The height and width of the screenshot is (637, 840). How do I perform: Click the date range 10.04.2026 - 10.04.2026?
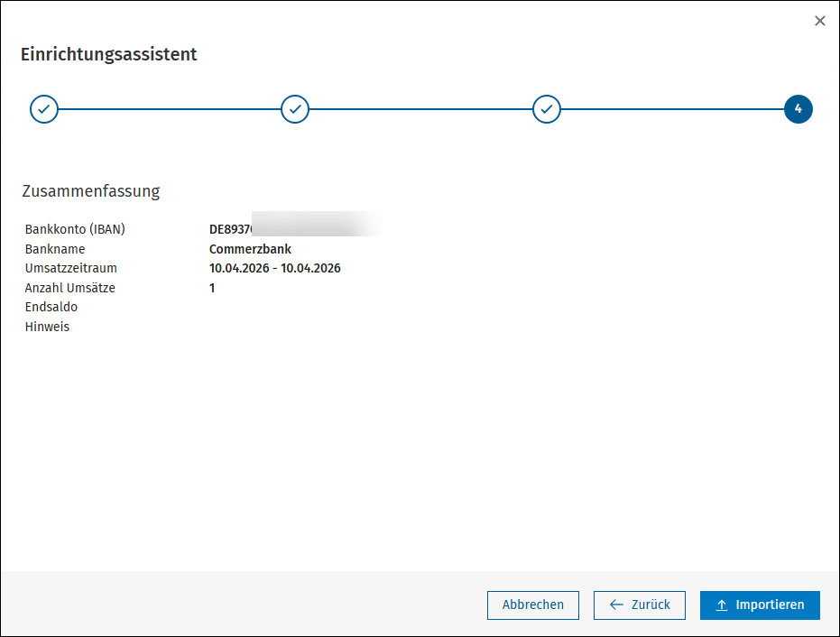click(x=275, y=268)
